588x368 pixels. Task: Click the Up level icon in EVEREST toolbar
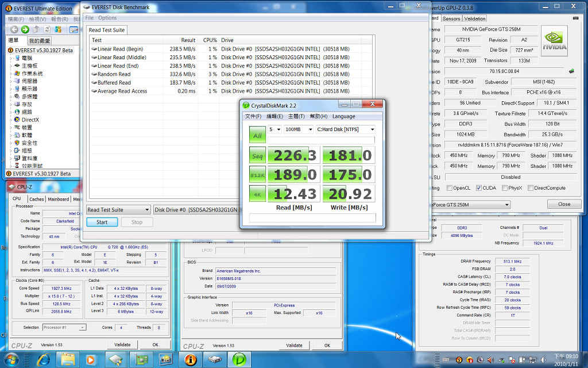[36, 29]
